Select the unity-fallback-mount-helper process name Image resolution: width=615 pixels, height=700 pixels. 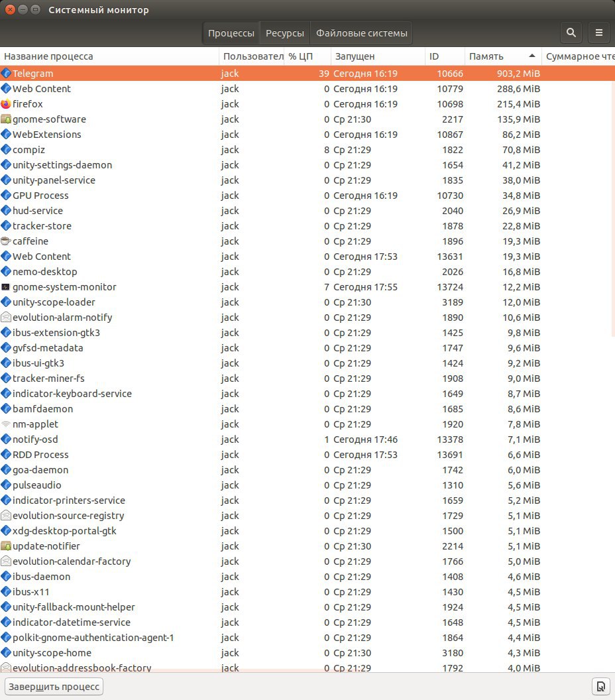[x=74, y=607]
